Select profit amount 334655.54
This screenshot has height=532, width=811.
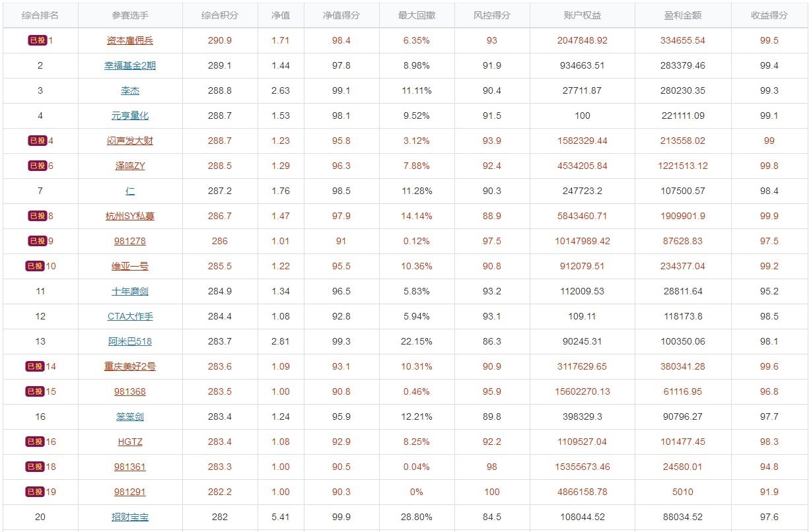coord(683,40)
